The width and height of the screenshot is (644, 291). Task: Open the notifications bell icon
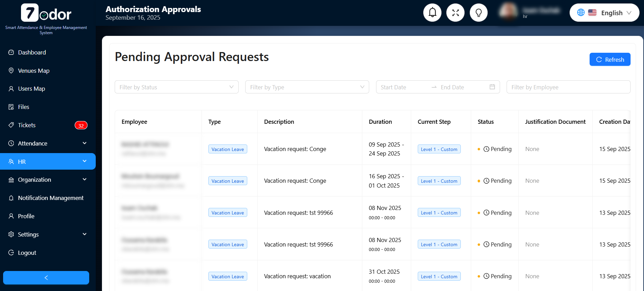(x=432, y=13)
